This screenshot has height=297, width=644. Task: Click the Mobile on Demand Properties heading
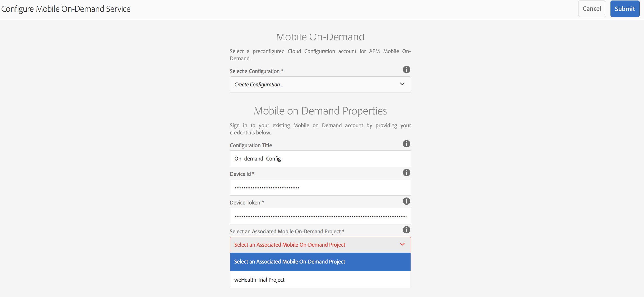[320, 111]
